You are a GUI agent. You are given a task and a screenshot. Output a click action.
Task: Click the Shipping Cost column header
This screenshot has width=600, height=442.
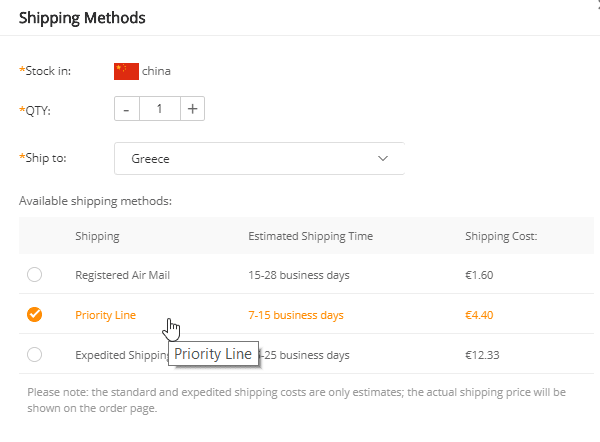point(501,236)
